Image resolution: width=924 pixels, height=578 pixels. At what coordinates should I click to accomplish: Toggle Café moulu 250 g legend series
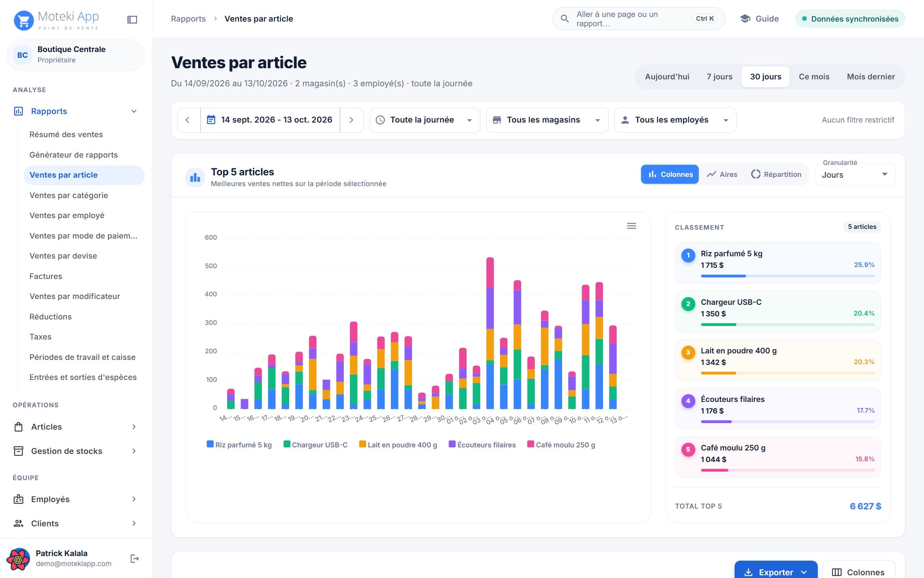pyautogui.click(x=561, y=445)
